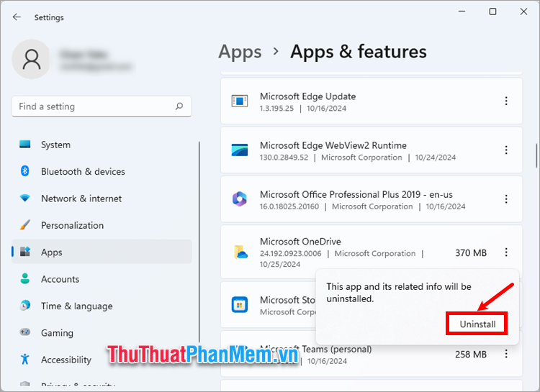Click the System monitor icon
The height and width of the screenshot is (392, 540).
24,144
